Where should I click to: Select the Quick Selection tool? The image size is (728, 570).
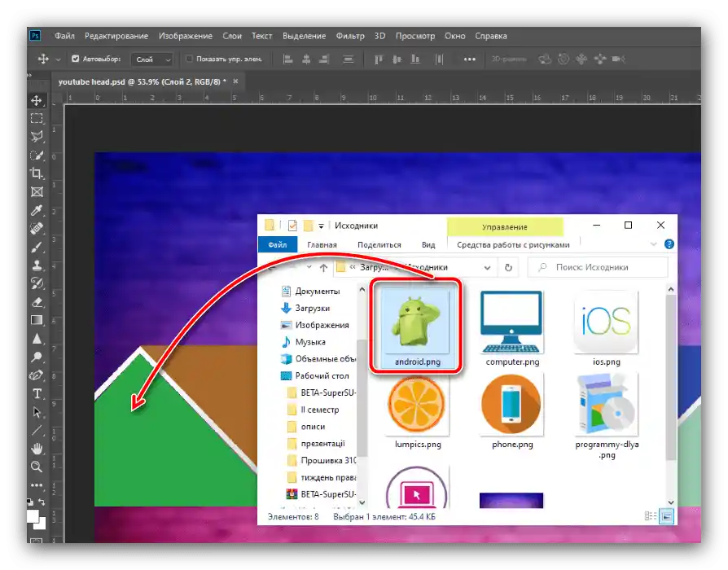point(37,156)
